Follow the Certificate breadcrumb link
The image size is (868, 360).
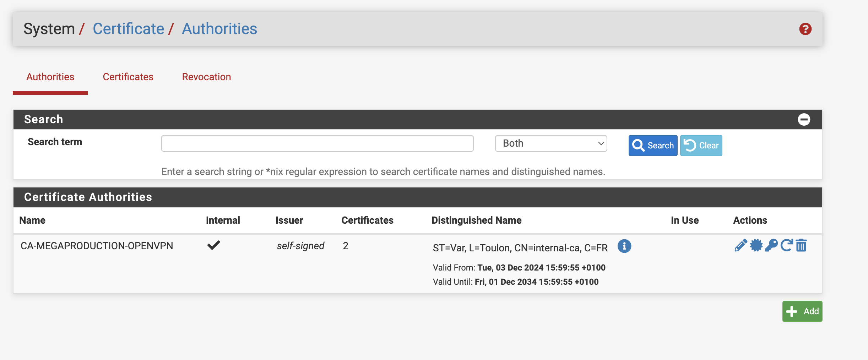(128, 29)
